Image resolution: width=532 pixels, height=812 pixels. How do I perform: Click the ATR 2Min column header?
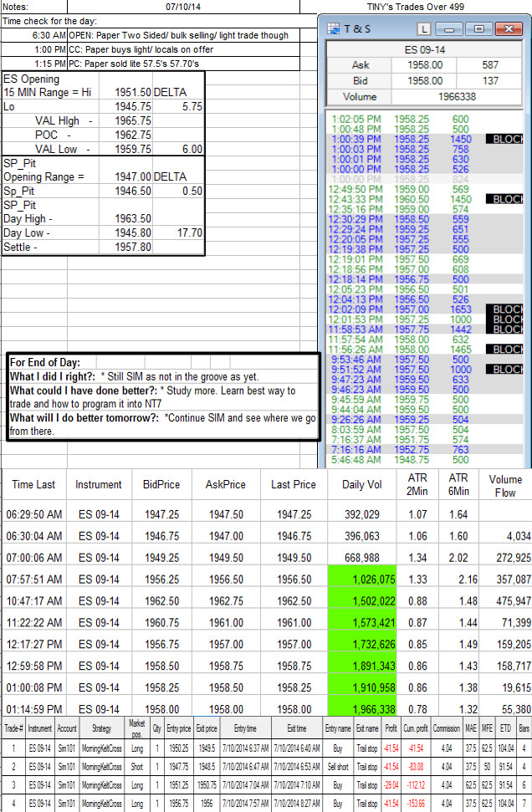[417, 484]
